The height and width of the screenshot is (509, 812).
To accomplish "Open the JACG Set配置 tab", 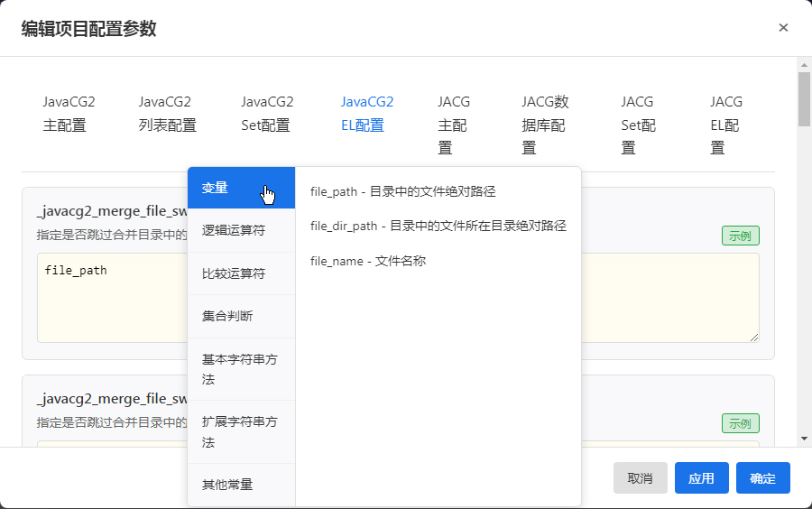I will (638, 125).
